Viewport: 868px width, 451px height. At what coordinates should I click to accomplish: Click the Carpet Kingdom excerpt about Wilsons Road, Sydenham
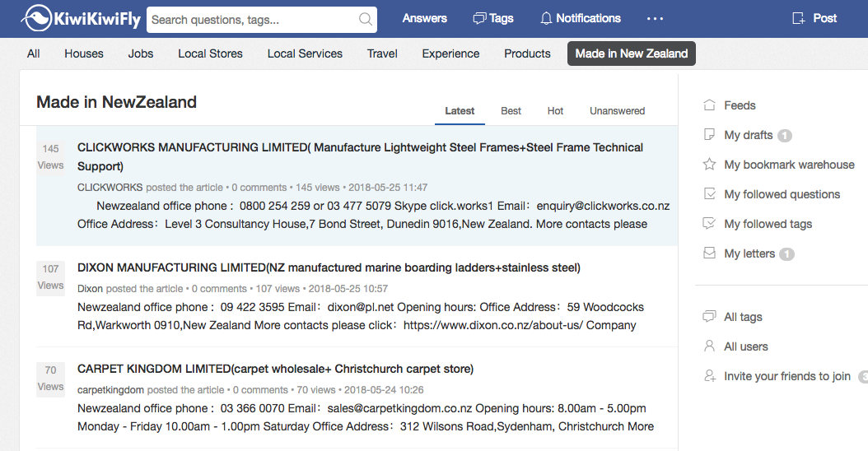pyautogui.click(x=366, y=417)
